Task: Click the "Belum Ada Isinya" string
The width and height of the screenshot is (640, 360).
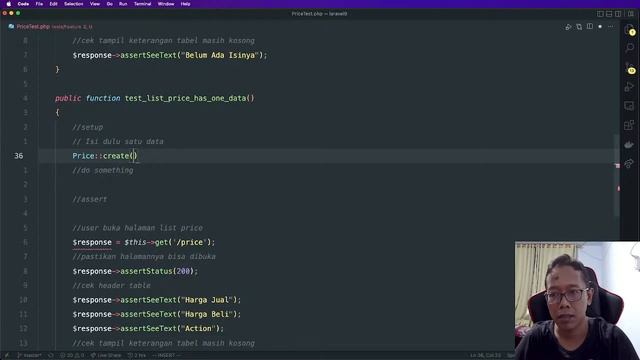Action: [220, 55]
